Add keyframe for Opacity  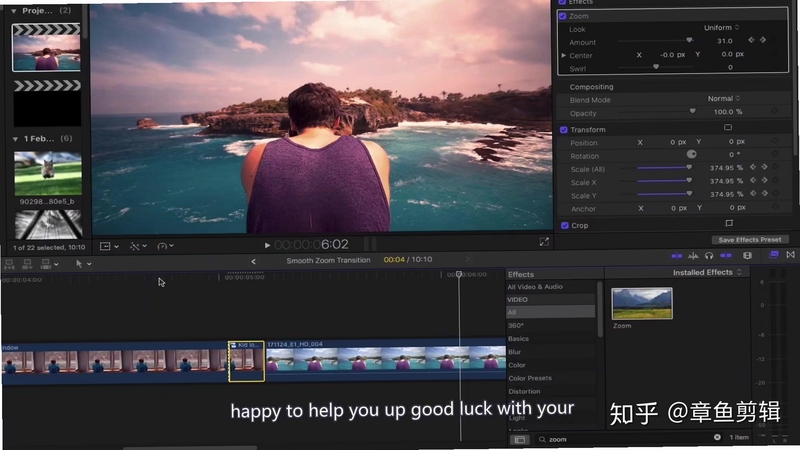(x=775, y=111)
